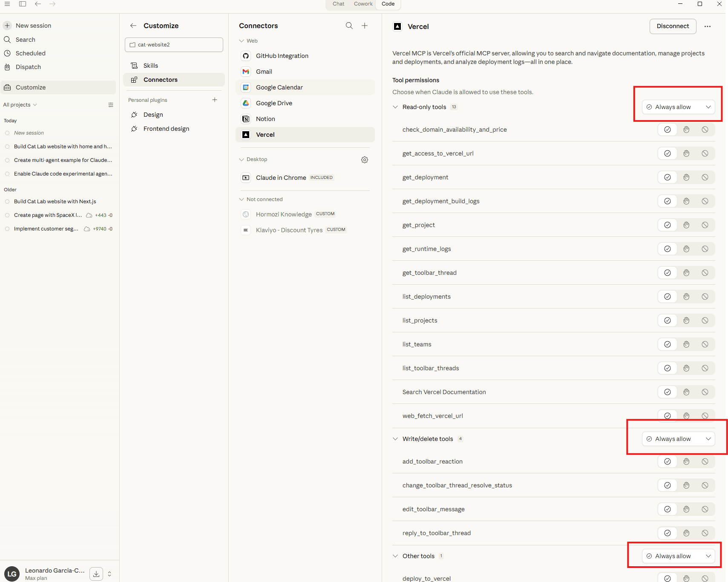Open the Dispatch page
Viewport: 728px width, 582px height.
point(59,67)
